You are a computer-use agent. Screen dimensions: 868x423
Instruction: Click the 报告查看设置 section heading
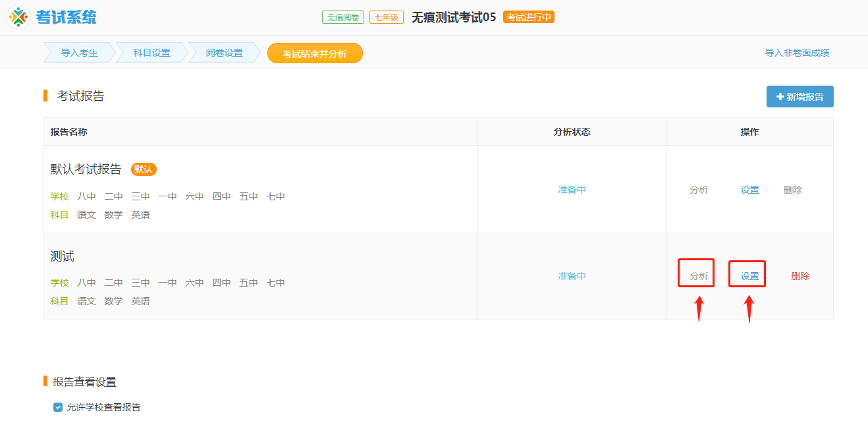pyautogui.click(x=84, y=381)
